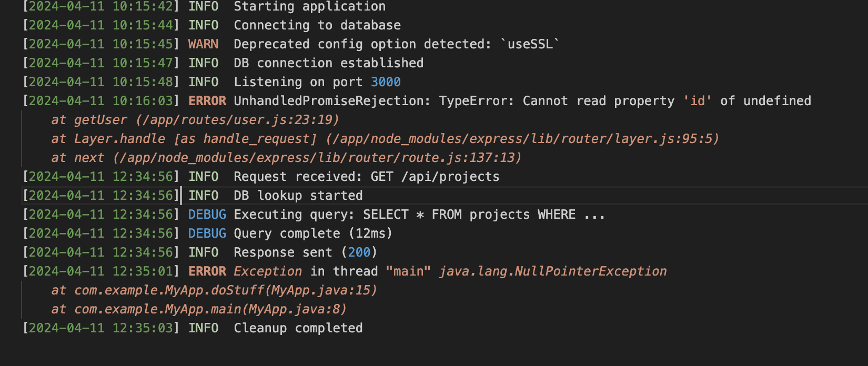Click INFO label on 'Response sent' line
Viewport: 868px width, 366px height.
coord(203,252)
